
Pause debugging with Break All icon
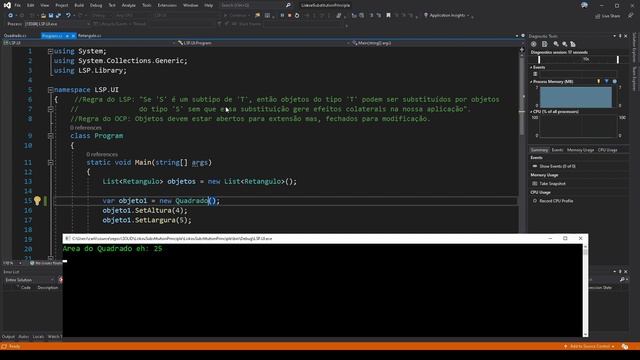282,16
